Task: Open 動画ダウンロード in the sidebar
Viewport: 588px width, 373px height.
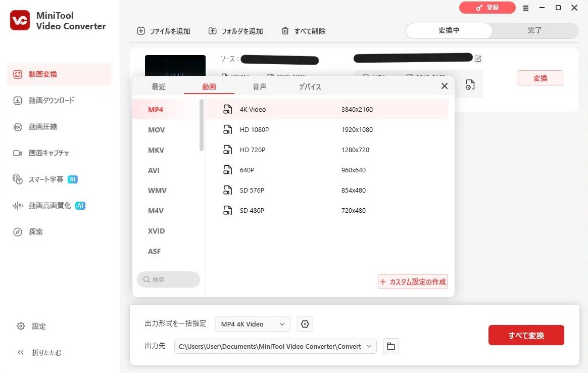Action: pos(52,101)
